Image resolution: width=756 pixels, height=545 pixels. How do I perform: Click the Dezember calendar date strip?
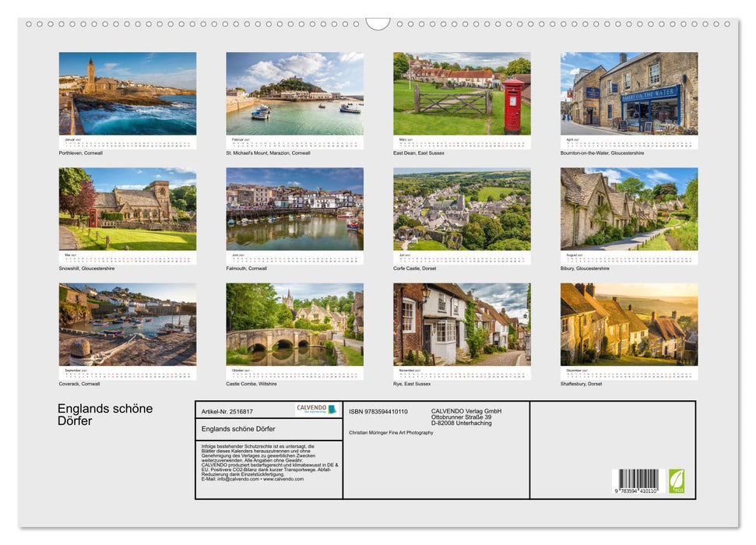[629, 373]
